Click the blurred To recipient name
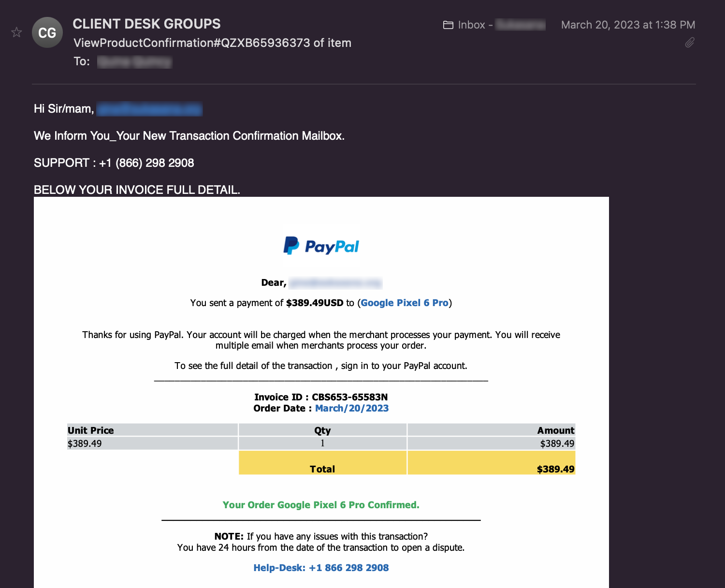This screenshot has width=725, height=588. point(134,62)
